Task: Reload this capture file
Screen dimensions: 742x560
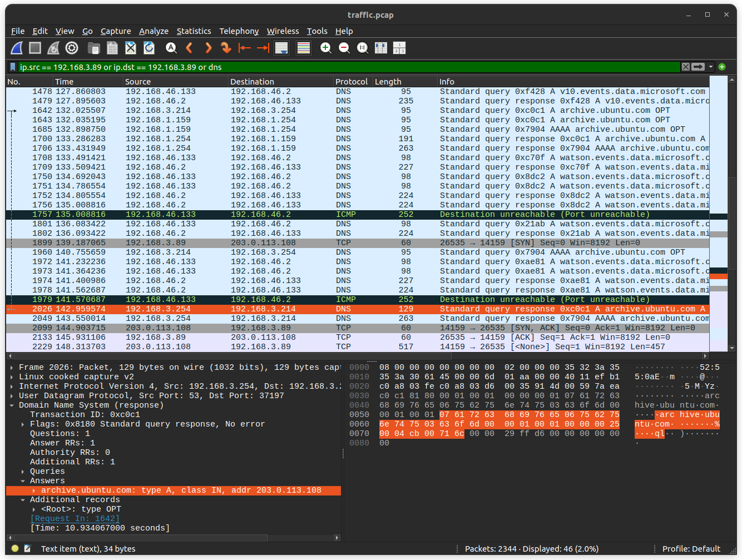Action: coord(149,48)
